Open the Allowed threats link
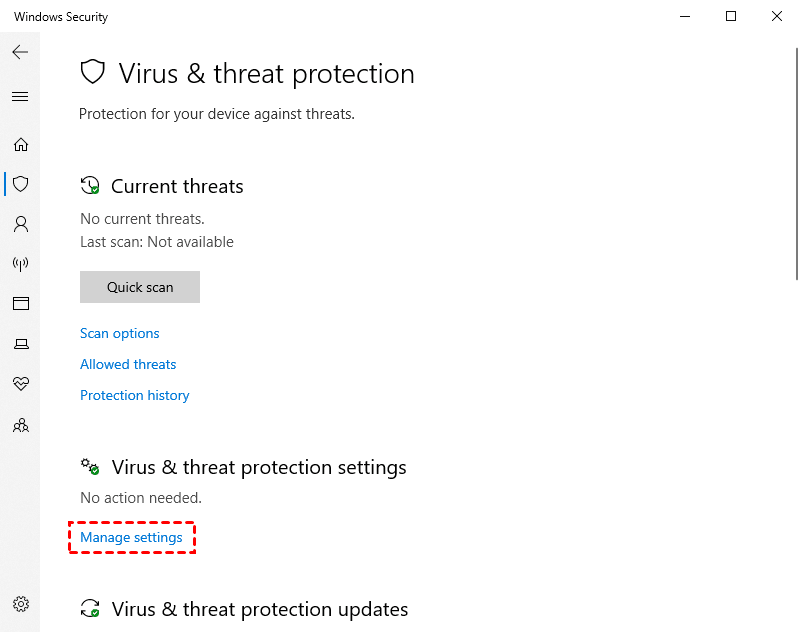The image size is (800, 632). [128, 365]
